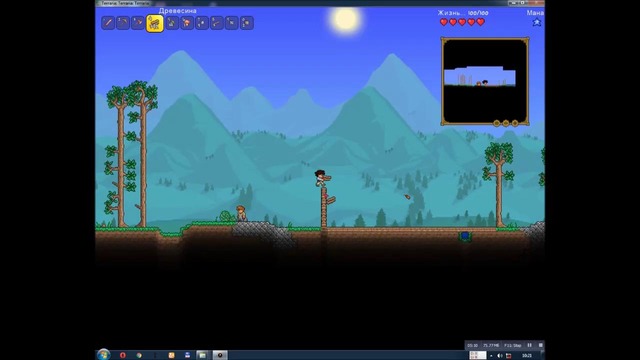This screenshot has height=360, width=640.
Task: Click the highlighted wood stack hotbar slot
Action: pyautogui.click(x=155, y=23)
